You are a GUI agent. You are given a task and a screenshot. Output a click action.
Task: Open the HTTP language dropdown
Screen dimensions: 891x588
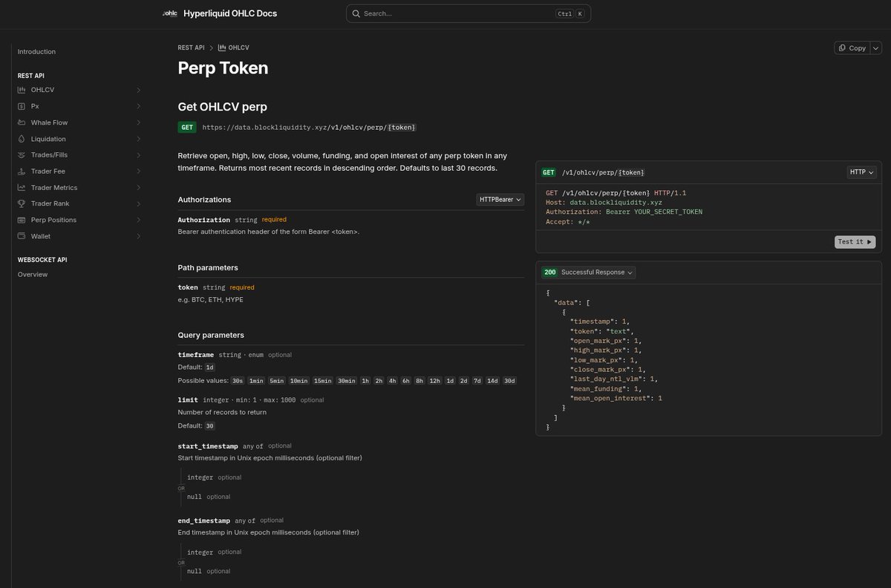(x=861, y=172)
